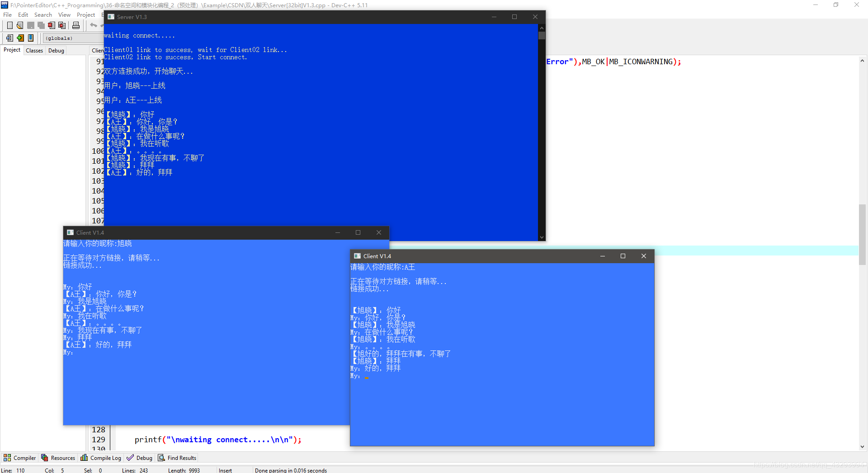This screenshot has height=473, width=868.
Task: Click the bookmark toolbar icon
Action: pos(30,38)
